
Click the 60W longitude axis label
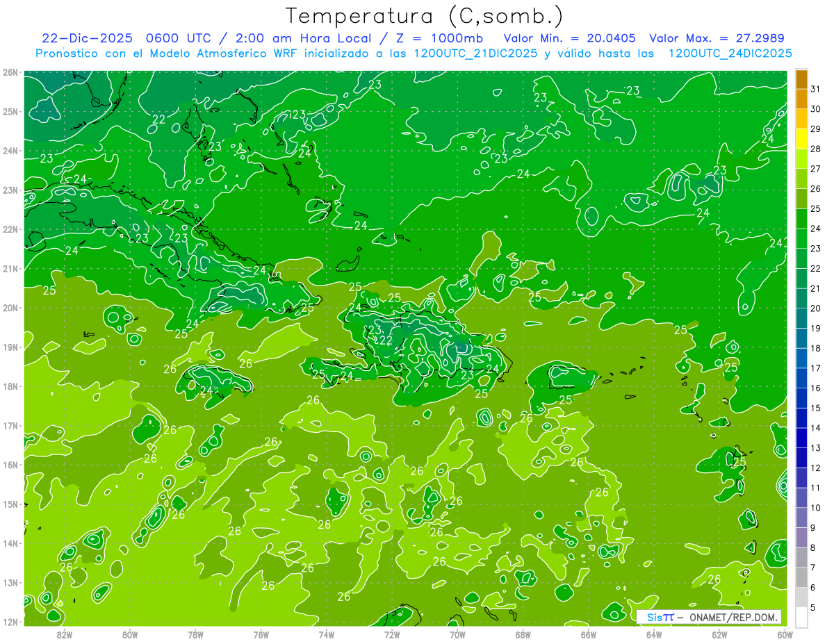[x=785, y=634]
